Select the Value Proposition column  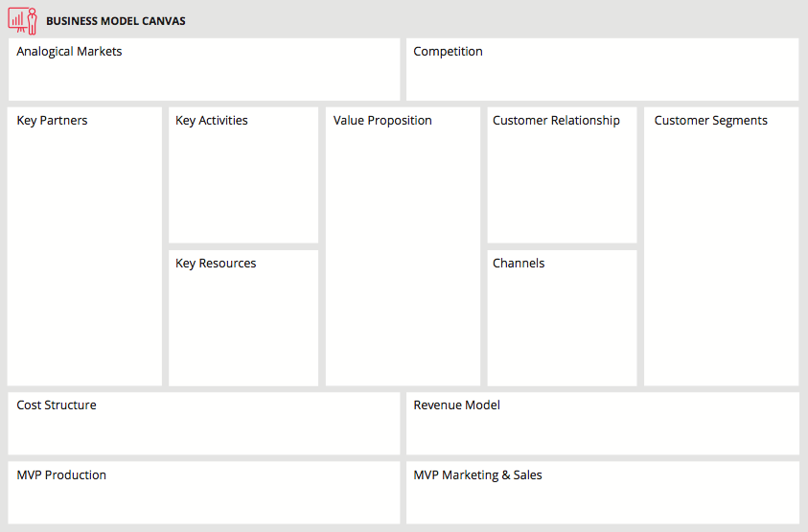click(x=403, y=246)
